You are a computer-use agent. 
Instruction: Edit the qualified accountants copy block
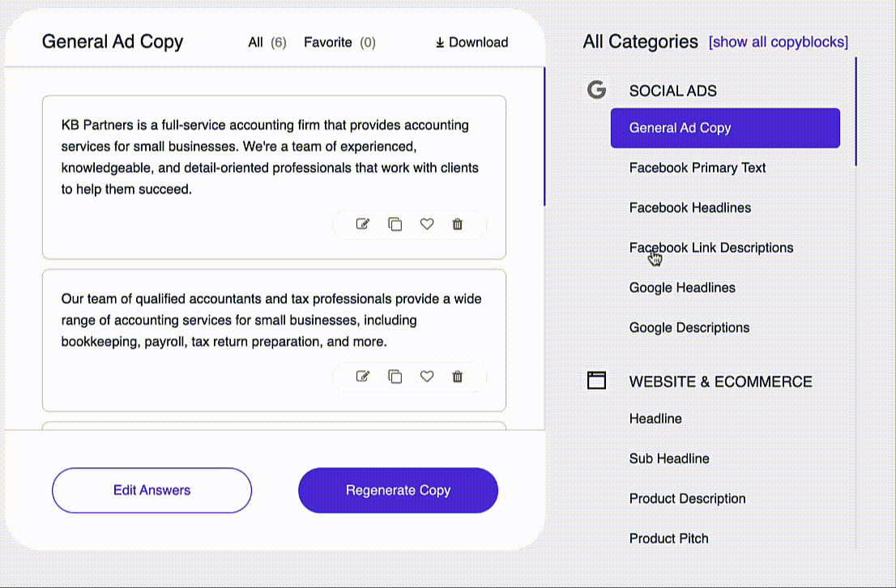point(363,376)
